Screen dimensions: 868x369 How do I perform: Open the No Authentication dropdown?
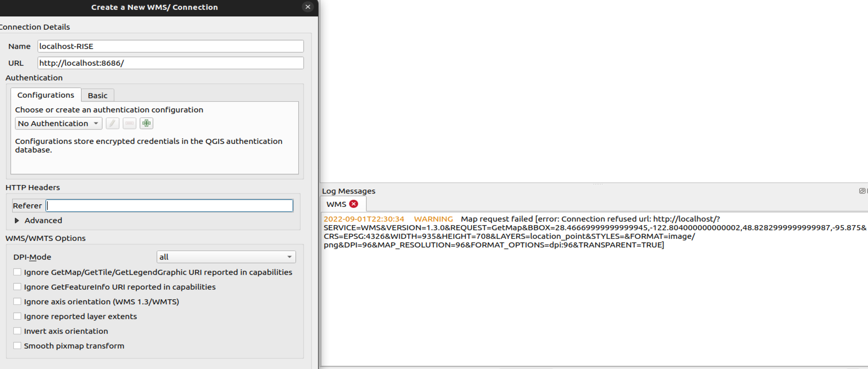tap(58, 123)
